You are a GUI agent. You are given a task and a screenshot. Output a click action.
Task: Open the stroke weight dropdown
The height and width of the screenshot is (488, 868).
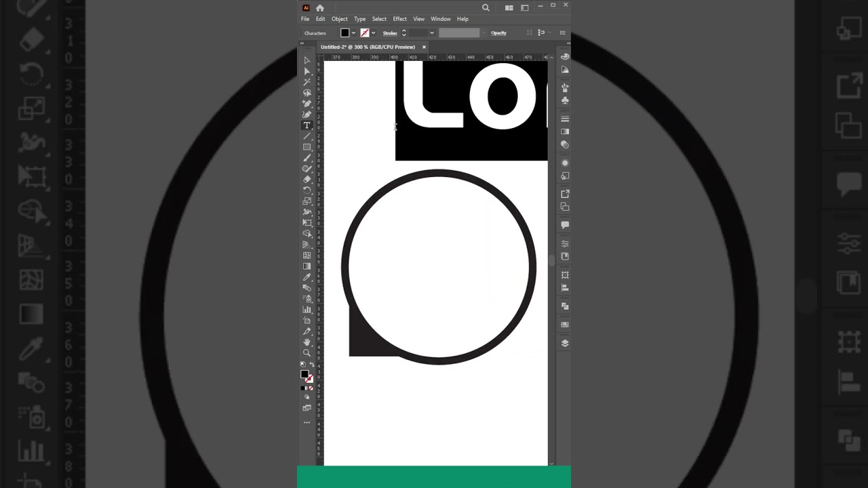[431, 33]
